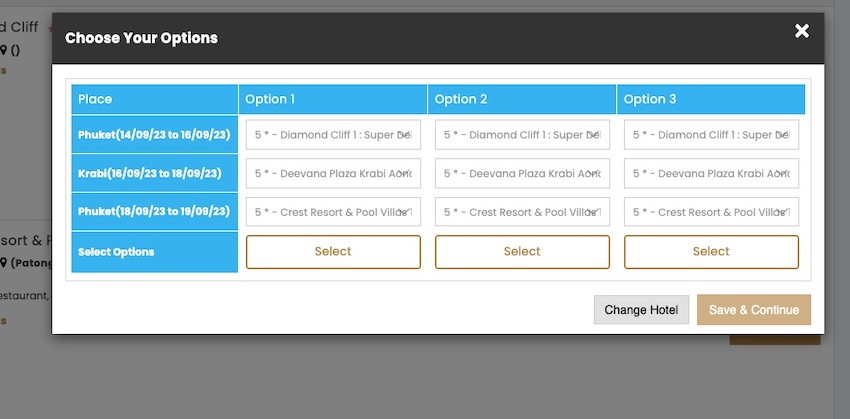Open Option 3 Phuket 14/09 hotel dropdown
Viewport: 850px width, 419px height.
(711, 135)
